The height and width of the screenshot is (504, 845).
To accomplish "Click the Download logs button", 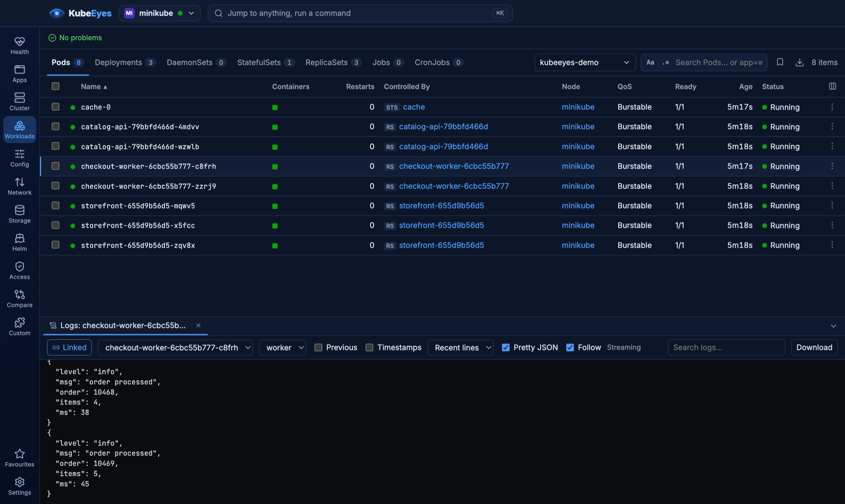I will 814,347.
